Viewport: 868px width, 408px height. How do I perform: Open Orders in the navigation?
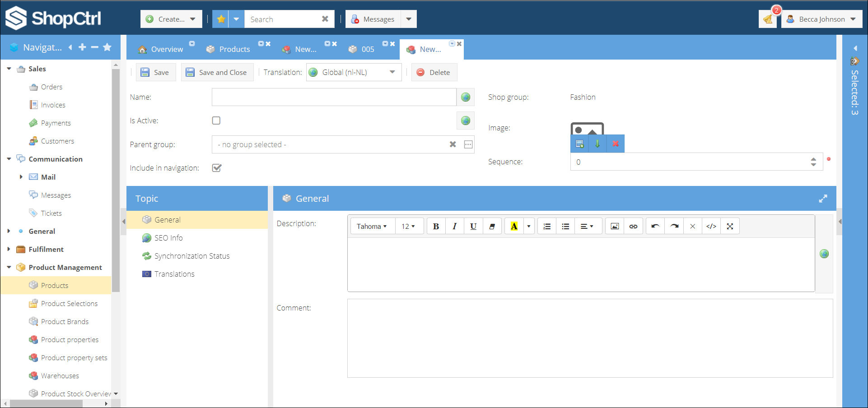[51, 87]
